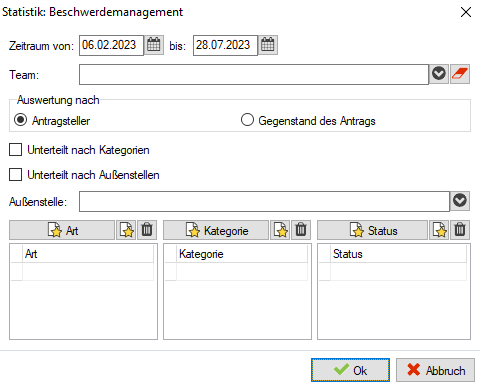
Task: Click the Status column header
Action: (398, 254)
